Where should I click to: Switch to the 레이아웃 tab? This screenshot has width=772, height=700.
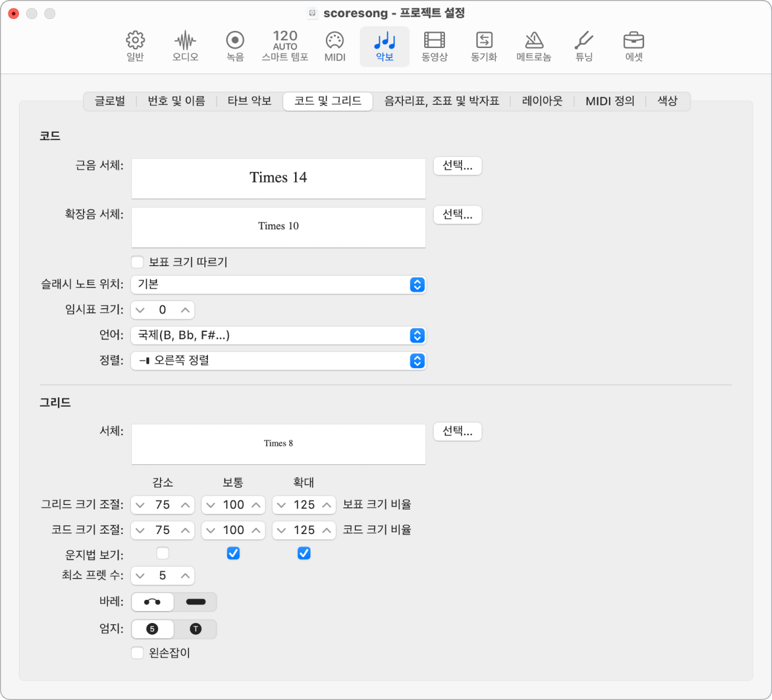[542, 101]
